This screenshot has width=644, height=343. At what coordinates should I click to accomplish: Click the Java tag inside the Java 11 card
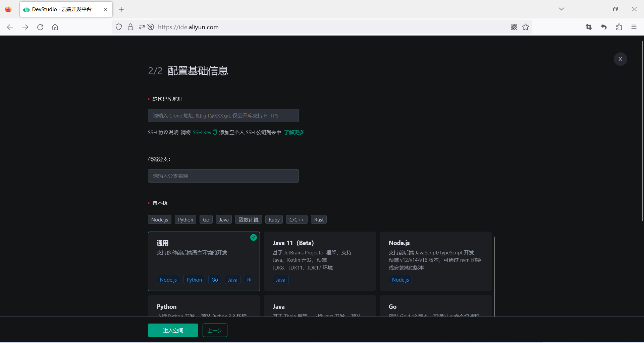coord(280,280)
